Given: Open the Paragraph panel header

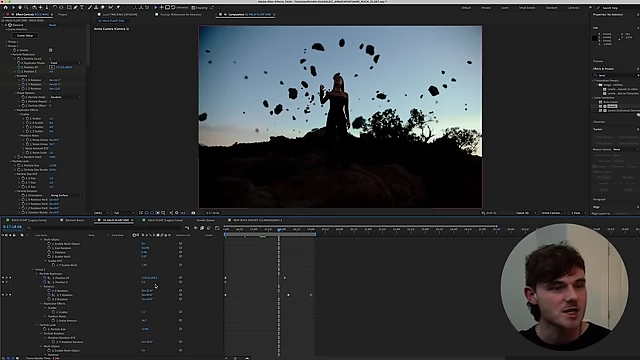Looking at the screenshot, I should tap(599, 199).
